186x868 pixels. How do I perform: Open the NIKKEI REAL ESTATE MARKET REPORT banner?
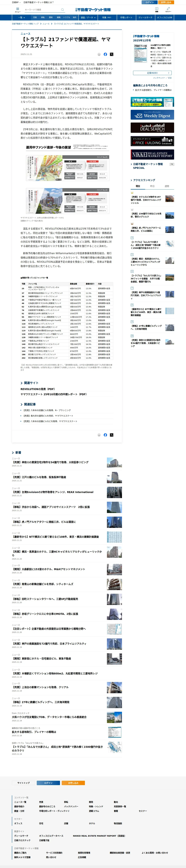click(x=153, y=154)
